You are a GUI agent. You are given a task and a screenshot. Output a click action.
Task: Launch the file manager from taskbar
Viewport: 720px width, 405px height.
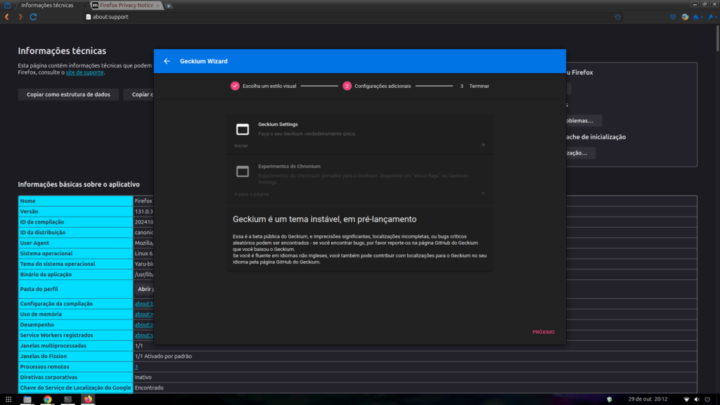tap(28, 399)
